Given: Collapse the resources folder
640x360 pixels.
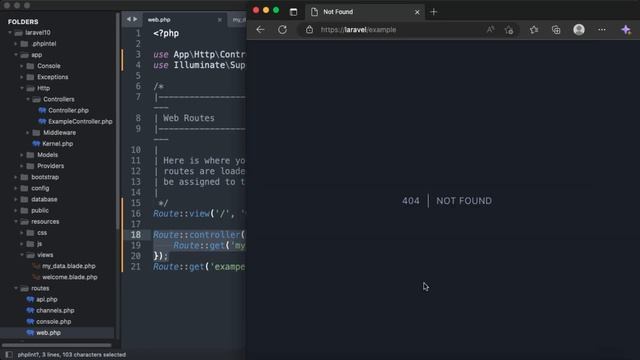Looking at the screenshot, I should [16, 222].
